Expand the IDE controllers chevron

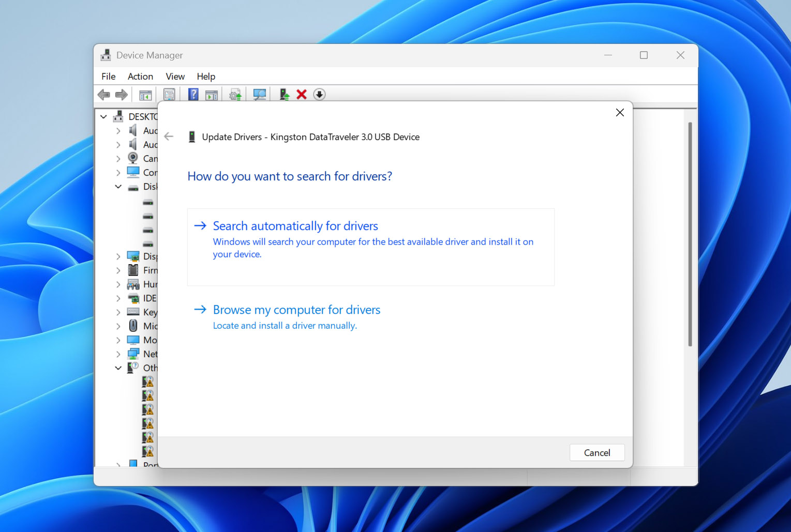pyautogui.click(x=118, y=298)
